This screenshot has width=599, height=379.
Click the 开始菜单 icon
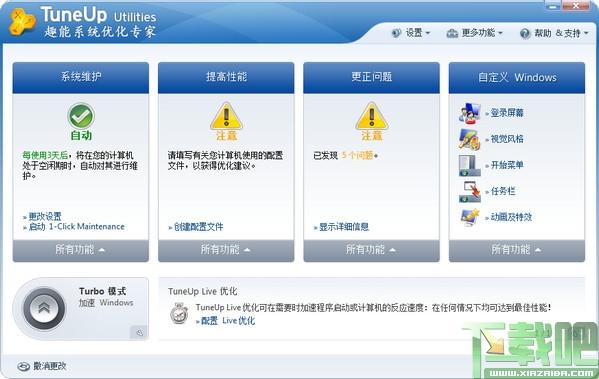(x=469, y=165)
